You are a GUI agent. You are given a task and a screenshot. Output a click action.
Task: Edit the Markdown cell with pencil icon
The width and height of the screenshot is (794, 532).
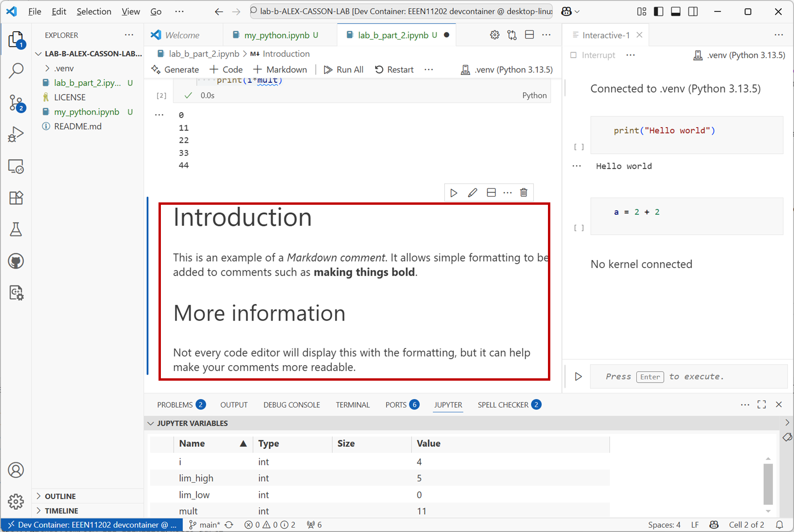pyautogui.click(x=472, y=192)
